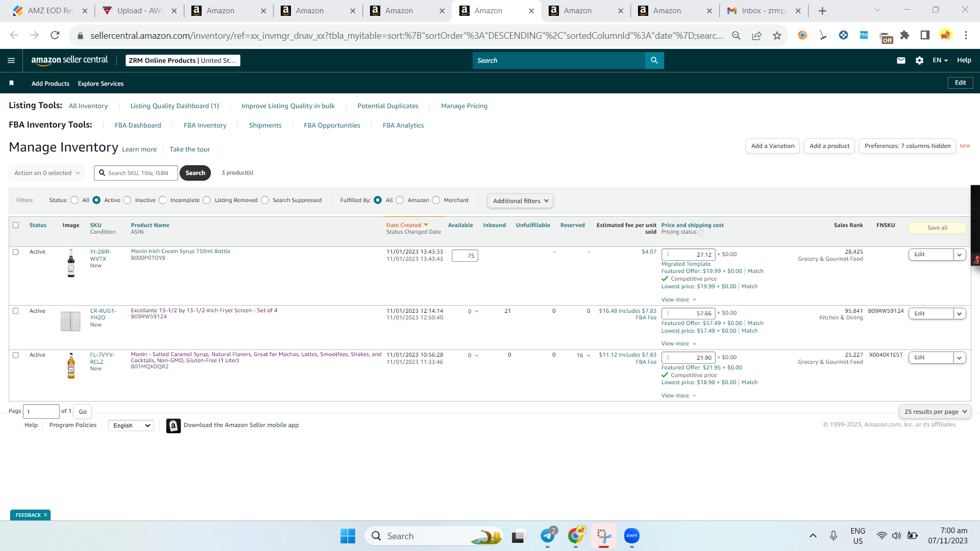Open the All Inventory listing tool
This screenshot has height=551, width=980.
[88, 106]
